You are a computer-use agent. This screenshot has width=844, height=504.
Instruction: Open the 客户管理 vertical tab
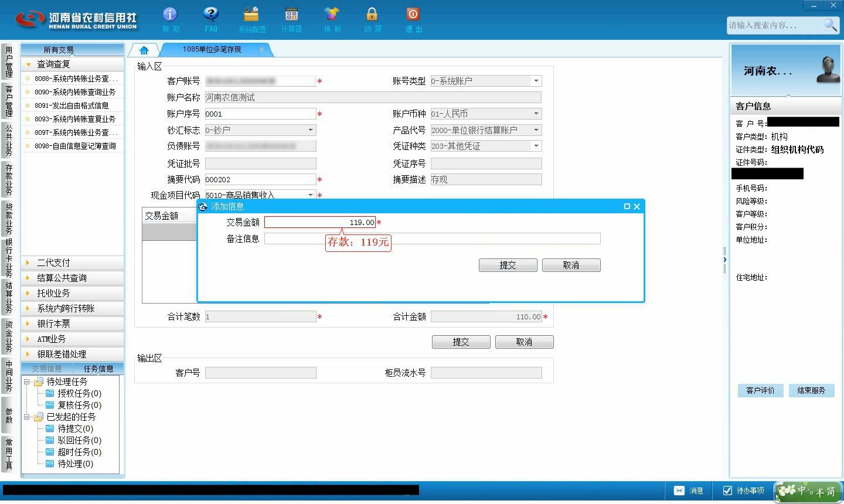pos(9,100)
